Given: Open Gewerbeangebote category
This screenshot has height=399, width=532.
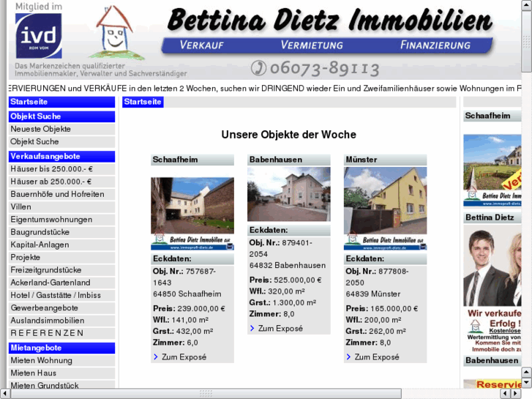Looking at the screenshot, I should tap(61, 308).
